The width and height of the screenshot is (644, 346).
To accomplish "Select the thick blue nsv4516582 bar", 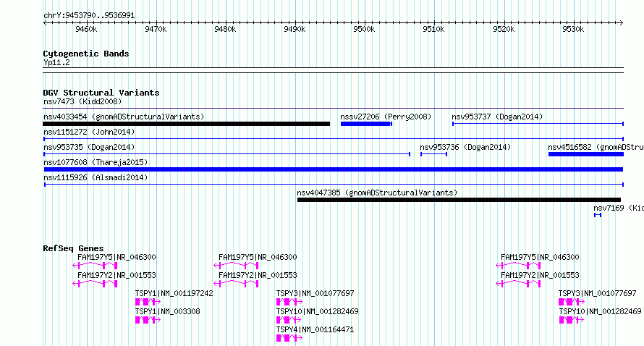I will (586, 154).
